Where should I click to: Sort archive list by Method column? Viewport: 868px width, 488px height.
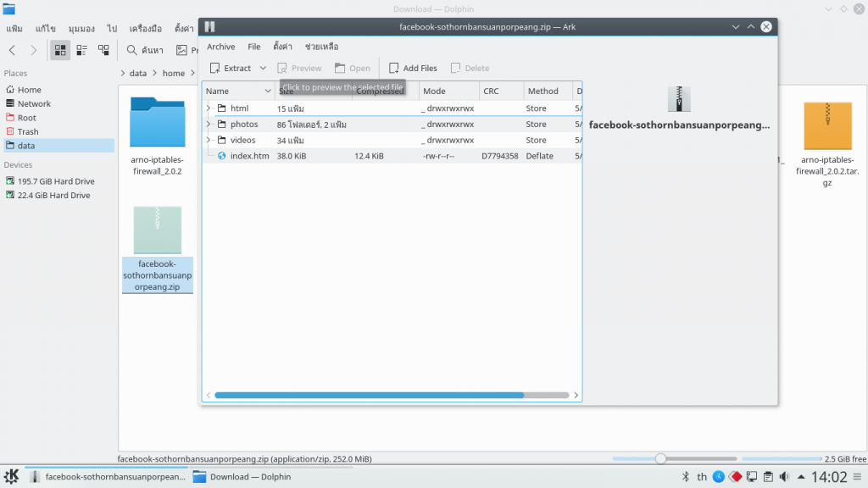[x=548, y=91]
